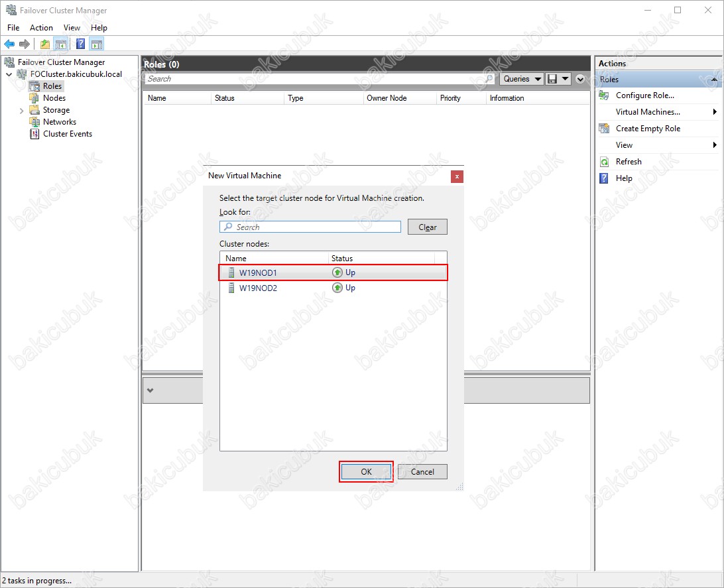Click Configure Role... in Actions pane
Screen dimensions: 724x588
tap(645, 95)
